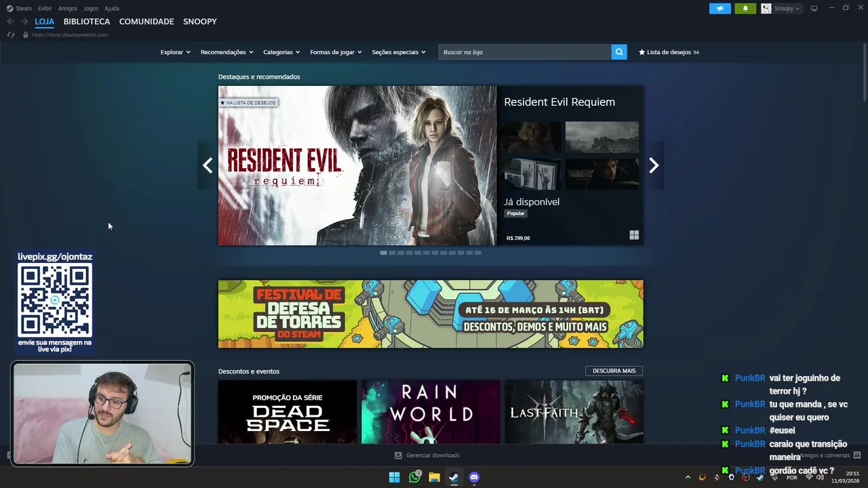
Task: Expand the Categorias dropdown
Action: tap(281, 52)
